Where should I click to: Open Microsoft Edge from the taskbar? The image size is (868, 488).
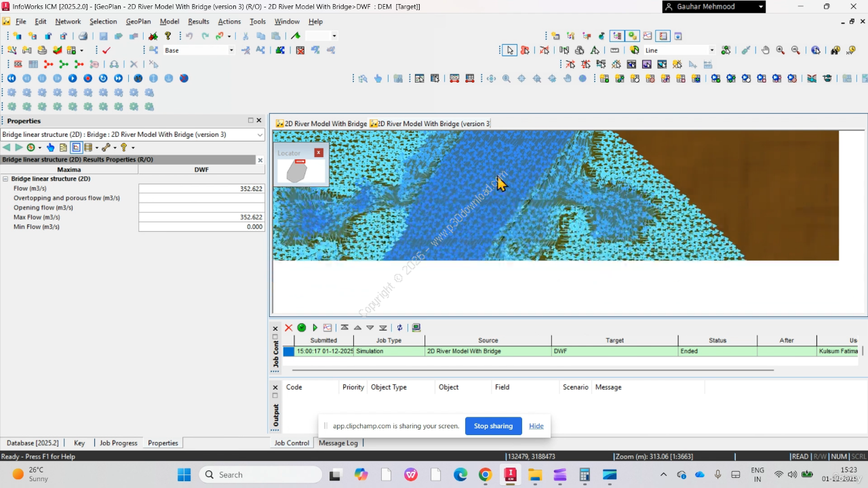tap(460, 474)
